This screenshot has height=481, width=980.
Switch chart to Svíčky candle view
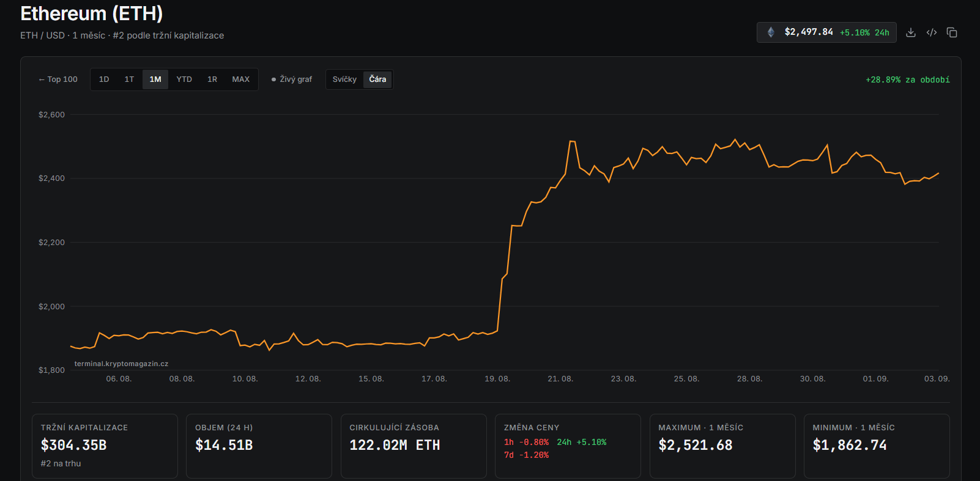pos(344,79)
